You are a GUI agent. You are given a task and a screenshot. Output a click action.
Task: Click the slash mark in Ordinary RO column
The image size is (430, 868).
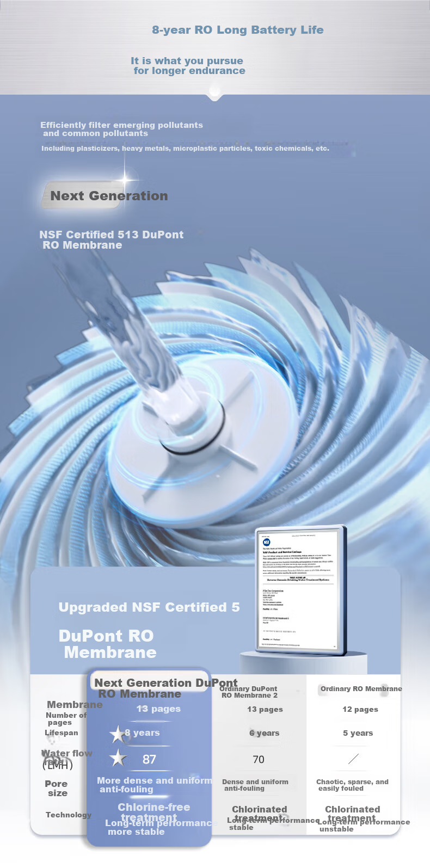click(353, 759)
